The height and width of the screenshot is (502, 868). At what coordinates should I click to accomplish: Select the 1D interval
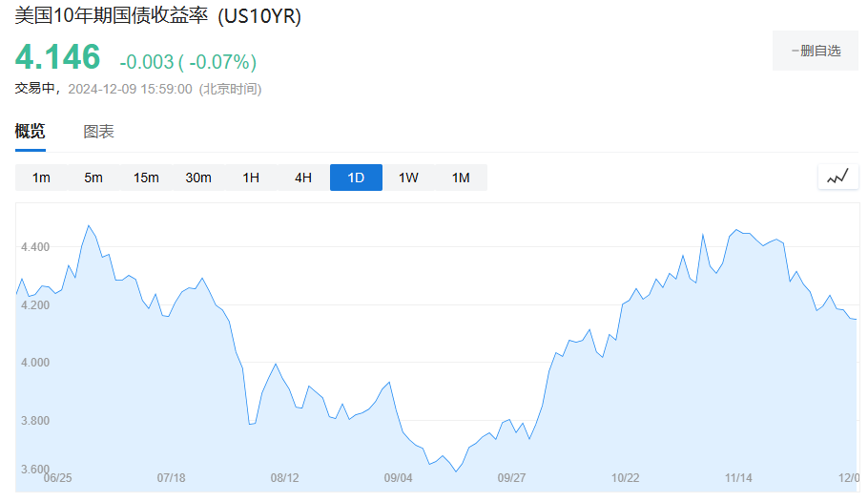[356, 178]
